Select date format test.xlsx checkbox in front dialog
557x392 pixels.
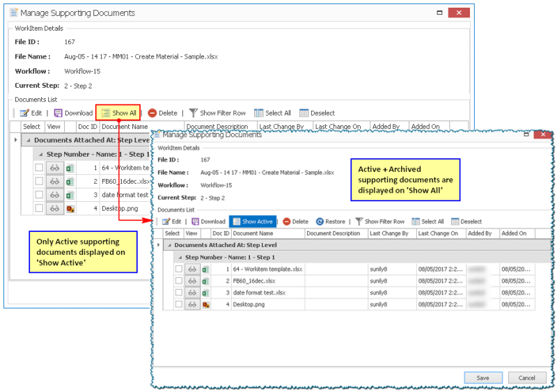[x=179, y=292]
